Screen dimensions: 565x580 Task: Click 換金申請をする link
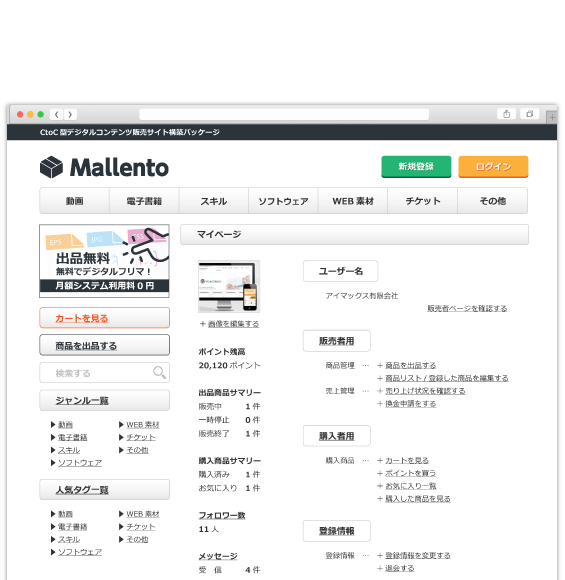411,404
